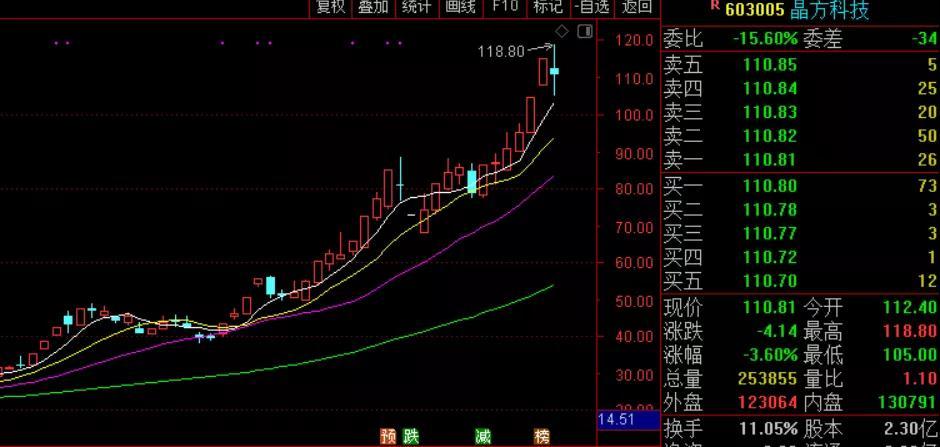
Task: Select 卖五 price 110.85
Action: click(x=770, y=65)
